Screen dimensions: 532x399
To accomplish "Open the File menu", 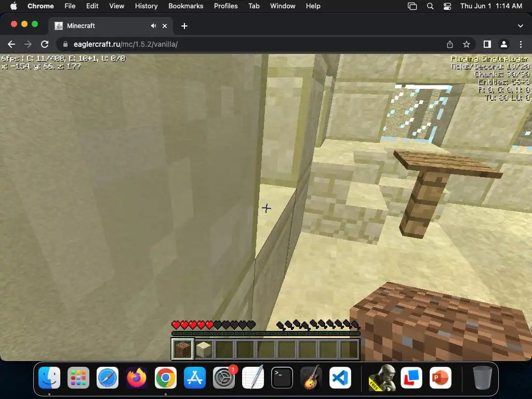I will [70, 6].
